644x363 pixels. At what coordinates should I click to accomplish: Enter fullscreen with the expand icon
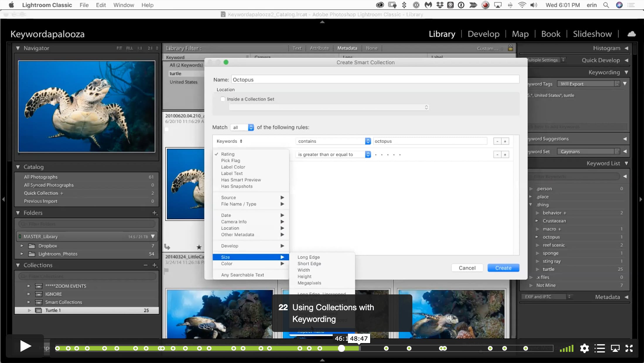point(629,348)
